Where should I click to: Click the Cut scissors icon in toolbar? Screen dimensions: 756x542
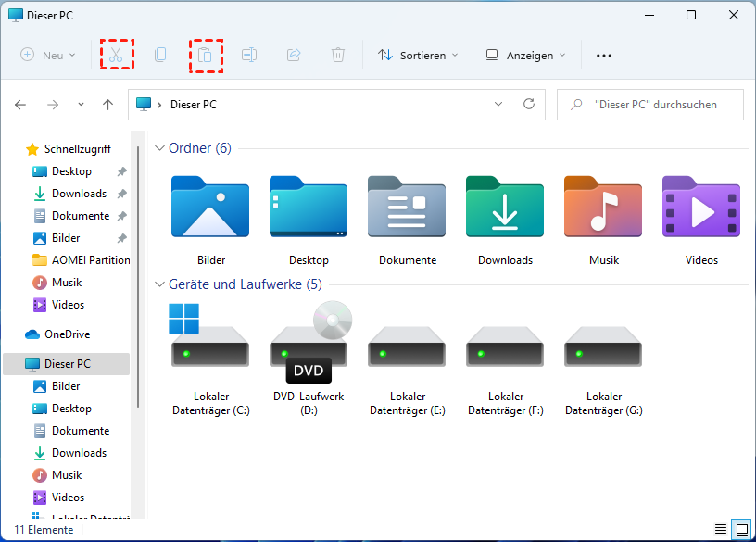[116, 55]
